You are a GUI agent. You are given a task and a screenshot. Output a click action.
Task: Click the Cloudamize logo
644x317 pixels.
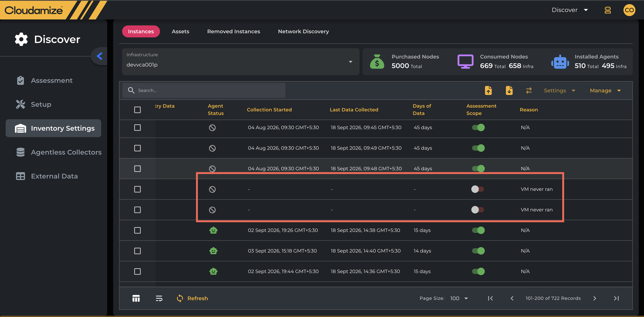coord(34,10)
